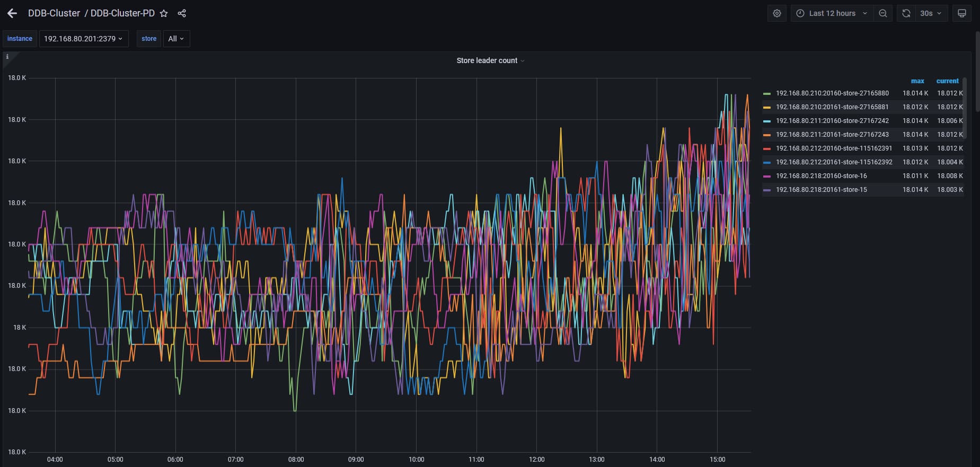Open the Last 12 hours time picker

(832, 13)
